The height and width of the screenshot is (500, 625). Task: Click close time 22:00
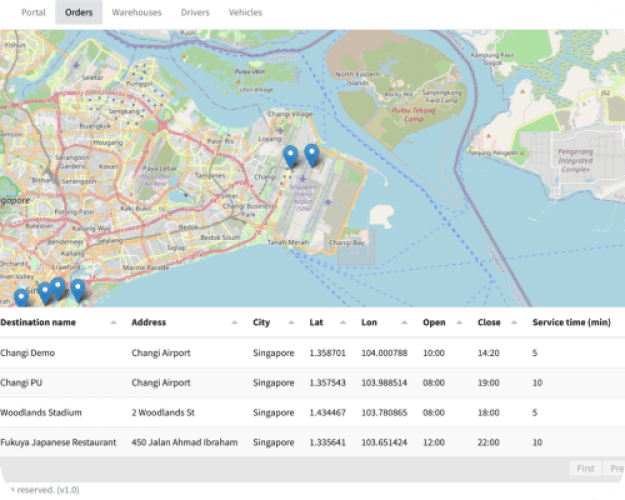489,442
